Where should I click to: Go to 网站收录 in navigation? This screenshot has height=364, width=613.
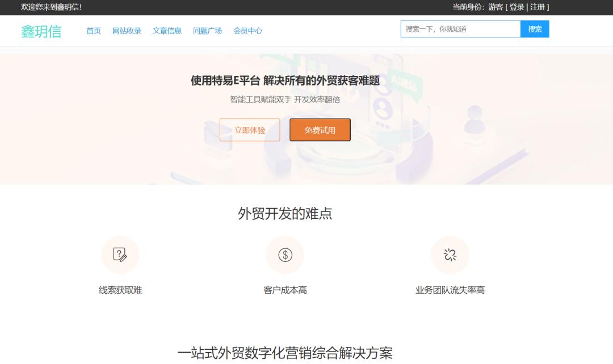tap(127, 31)
